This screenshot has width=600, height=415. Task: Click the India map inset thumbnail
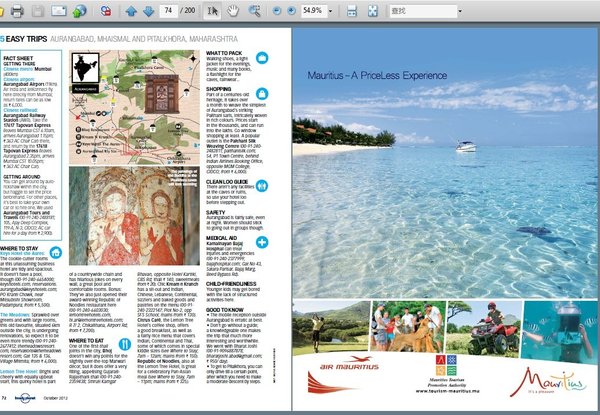pos(86,68)
